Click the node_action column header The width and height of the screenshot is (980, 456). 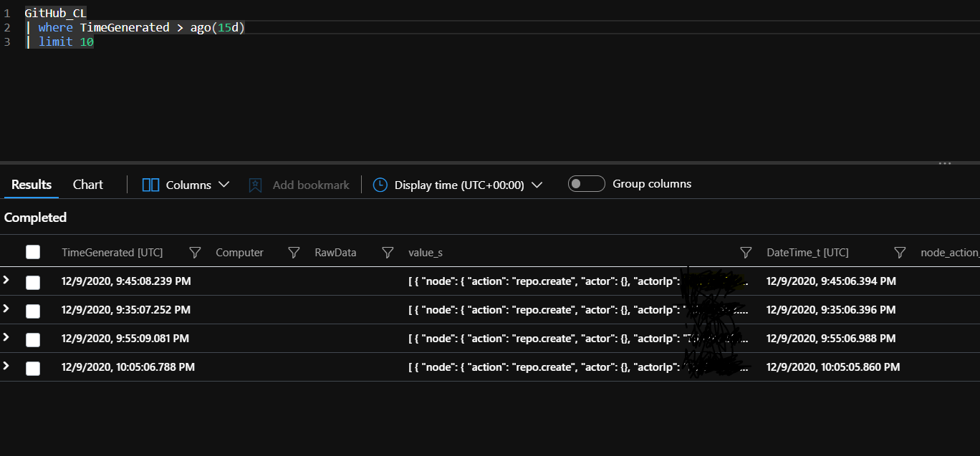pyautogui.click(x=950, y=253)
